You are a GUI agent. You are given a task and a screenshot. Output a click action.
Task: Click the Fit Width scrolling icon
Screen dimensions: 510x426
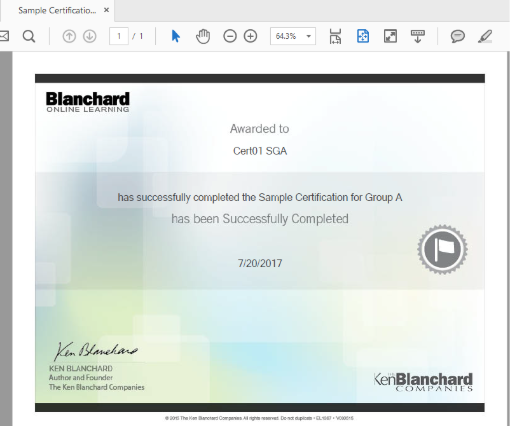click(x=335, y=36)
